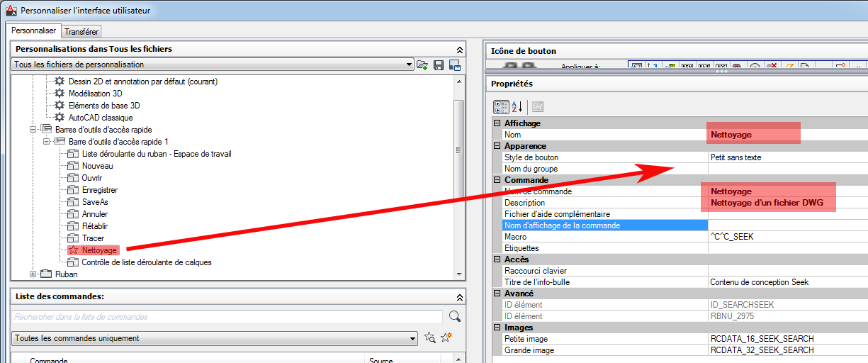Viewport: 868px width, 363px height.
Task: Open the Toutes les commandes uniquement dropdown
Action: 412,338
